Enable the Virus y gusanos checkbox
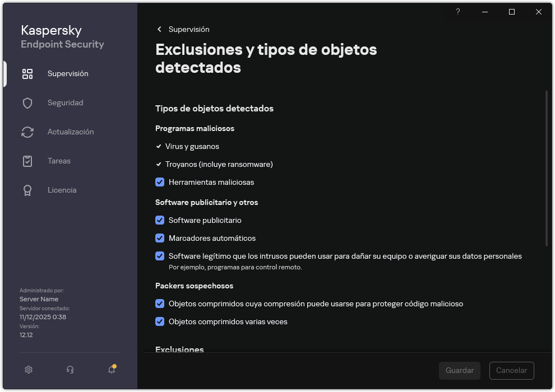Screen dimensions: 555x392 pos(159,146)
